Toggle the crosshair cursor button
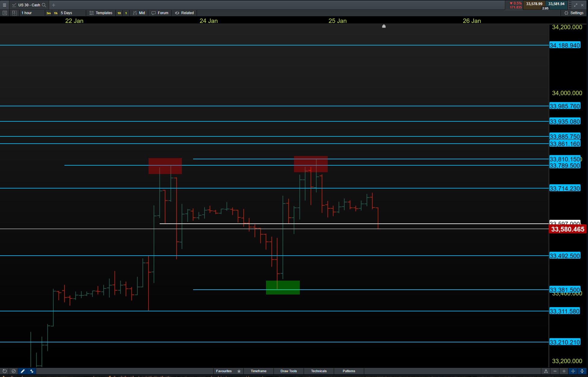Image resolution: width=588 pixels, height=377 pixels. pos(573,371)
